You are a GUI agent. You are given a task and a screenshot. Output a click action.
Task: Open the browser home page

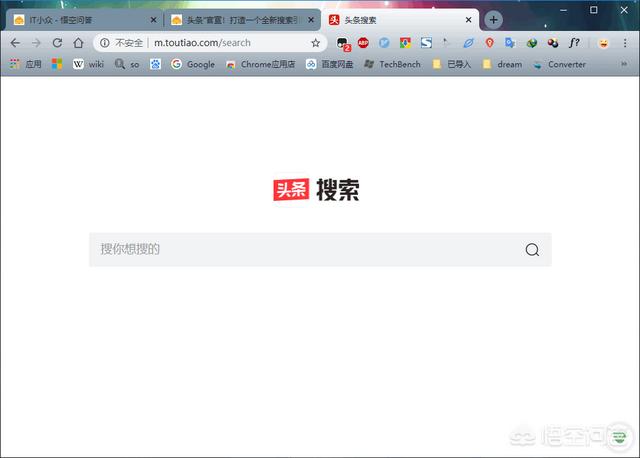pyautogui.click(x=78, y=43)
